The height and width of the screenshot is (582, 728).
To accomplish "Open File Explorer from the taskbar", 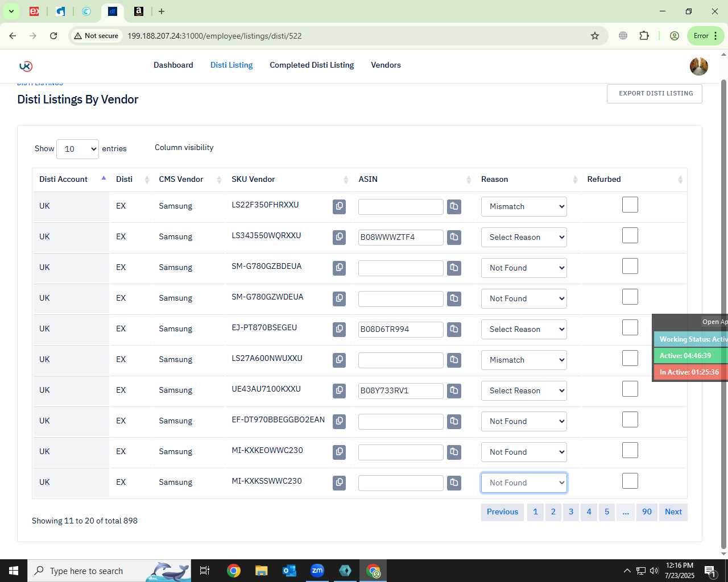I will (x=262, y=571).
